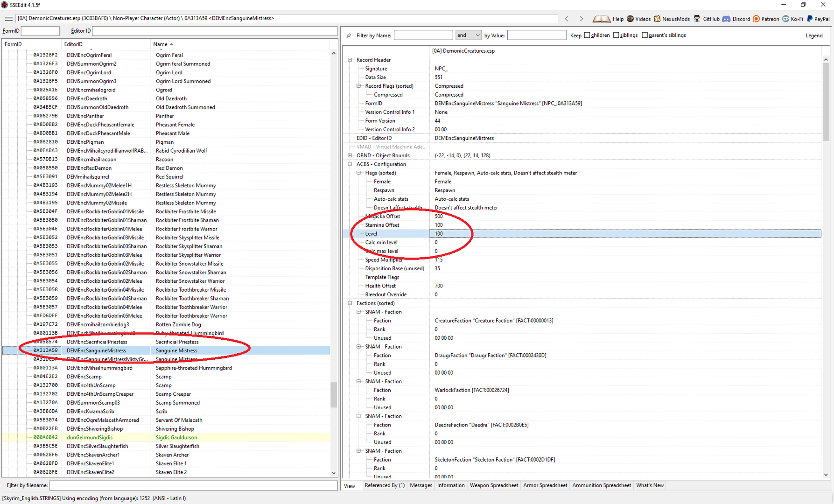Collapse the Record Header node
This screenshot has height=504, width=834.
point(350,60)
